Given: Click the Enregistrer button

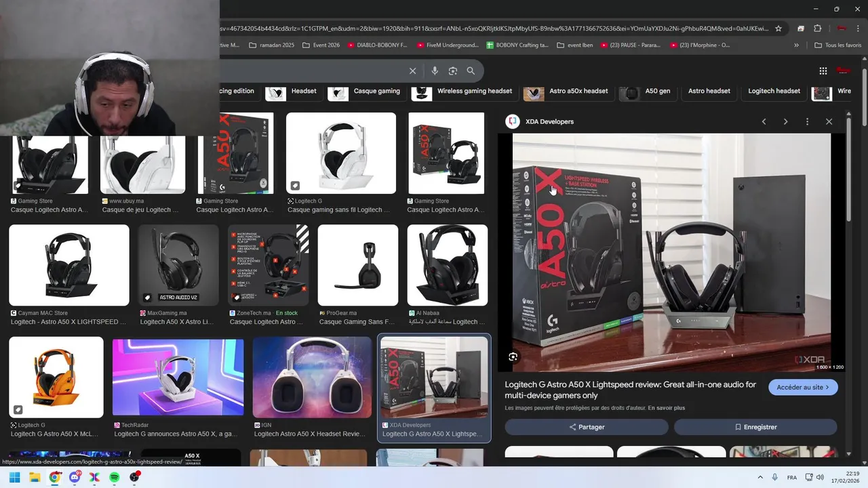Looking at the screenshot, I should pyautogui.click(x=755, y=427).
